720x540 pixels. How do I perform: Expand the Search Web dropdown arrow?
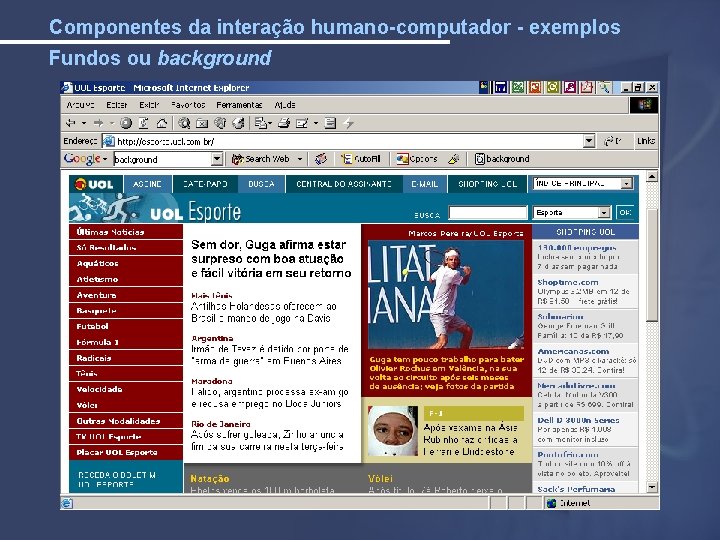(x=300, y=159)
